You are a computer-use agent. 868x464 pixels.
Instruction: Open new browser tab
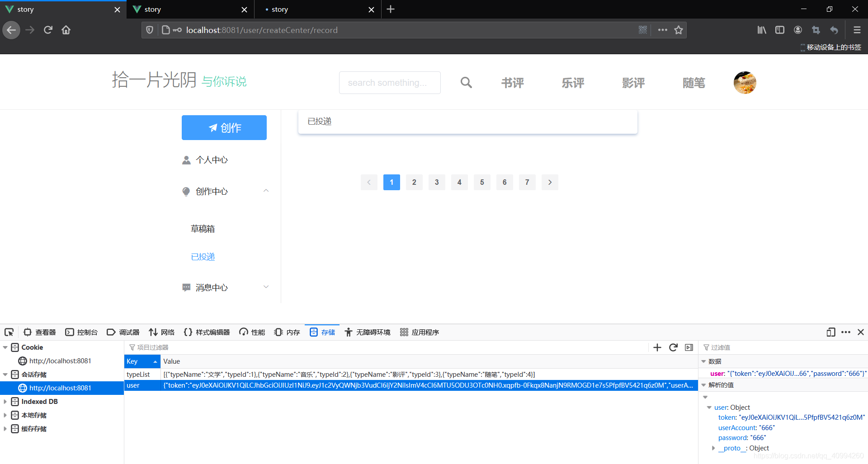coord(391,9)
